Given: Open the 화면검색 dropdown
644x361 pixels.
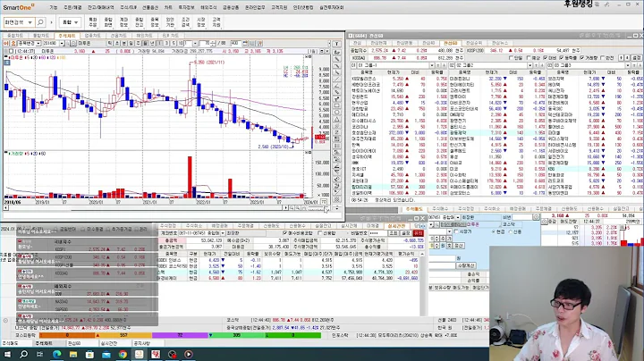Looking at the screenshot, I should 30,22.
